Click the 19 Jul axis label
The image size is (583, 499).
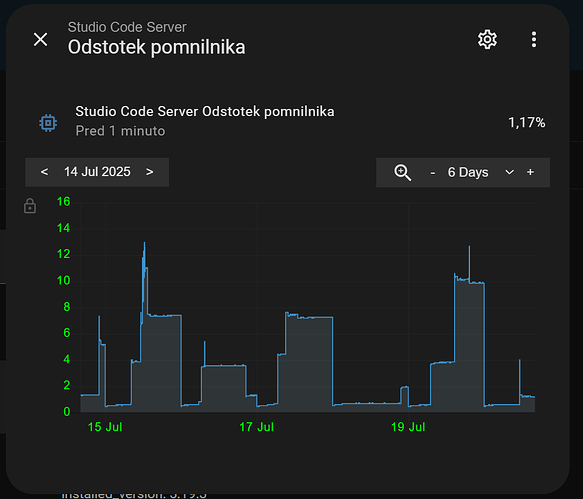pos(408,427)
